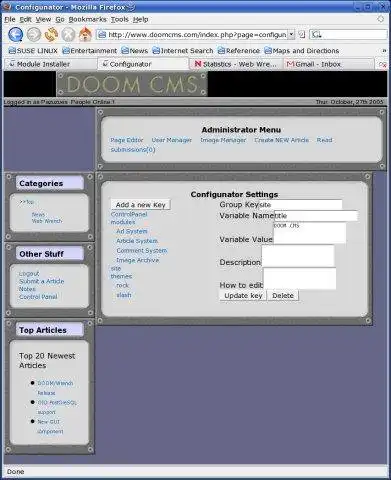Open Page Editor admin link
Image resolution: width=391 pixels, height=480 pixels.
pos(127,140)
